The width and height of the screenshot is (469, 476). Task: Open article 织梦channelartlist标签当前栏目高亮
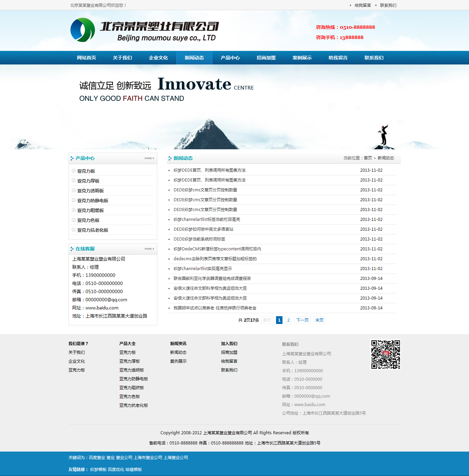(207, 220)
